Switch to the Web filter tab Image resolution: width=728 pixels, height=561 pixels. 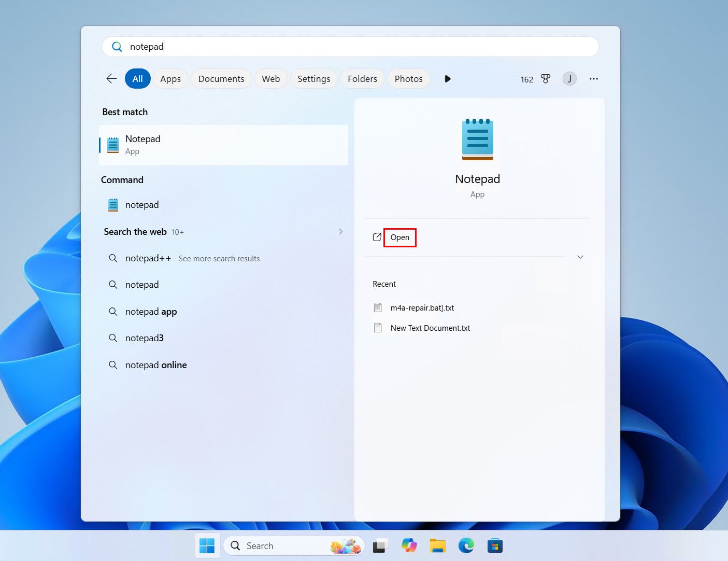[271, 79]
